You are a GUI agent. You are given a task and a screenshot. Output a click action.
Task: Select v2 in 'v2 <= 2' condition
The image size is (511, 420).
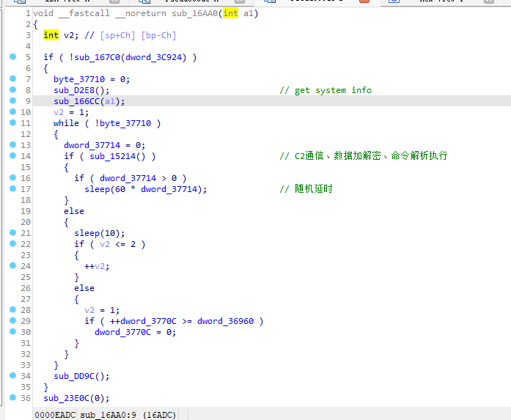tap(105, 244)
